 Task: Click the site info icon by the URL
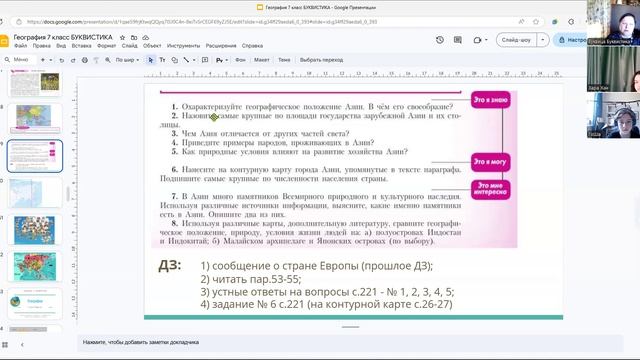19,22
